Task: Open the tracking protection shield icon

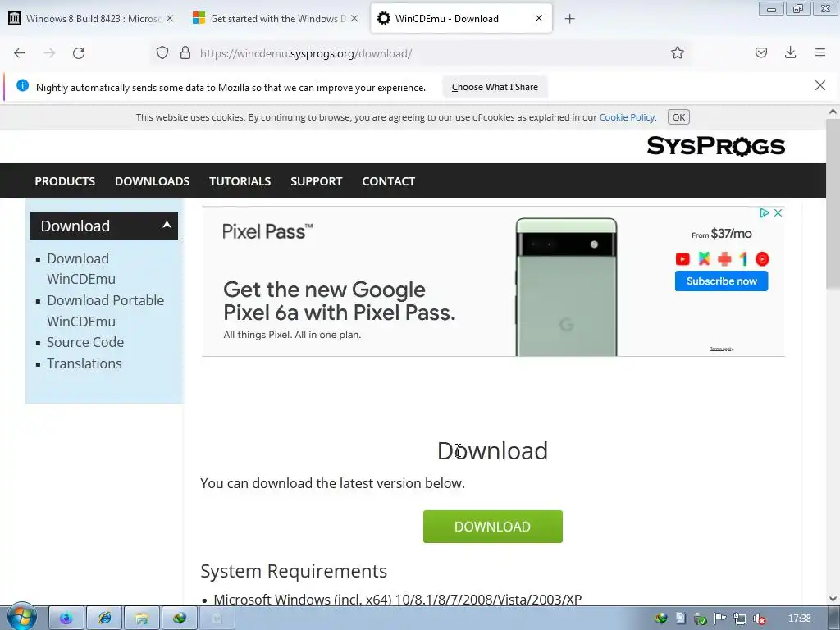Action: pyautogui.click(x=162, y=52)
